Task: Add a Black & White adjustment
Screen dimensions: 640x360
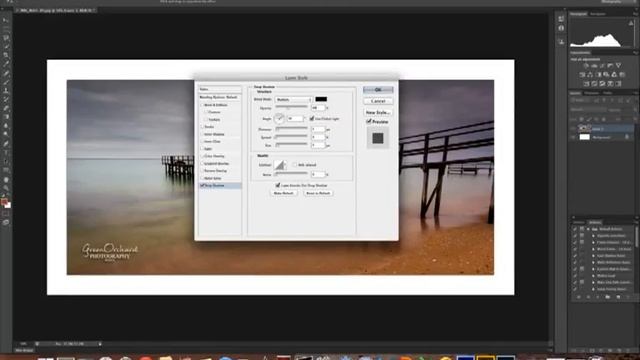Action: tap(598, 75)
